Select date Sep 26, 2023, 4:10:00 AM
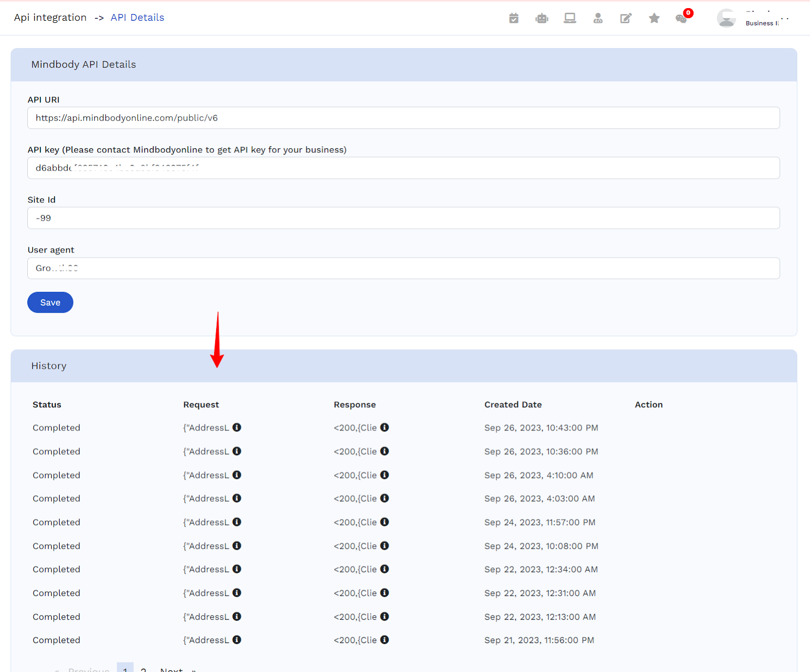Viewport: 810px width, 672px height. tap(539, 476)
